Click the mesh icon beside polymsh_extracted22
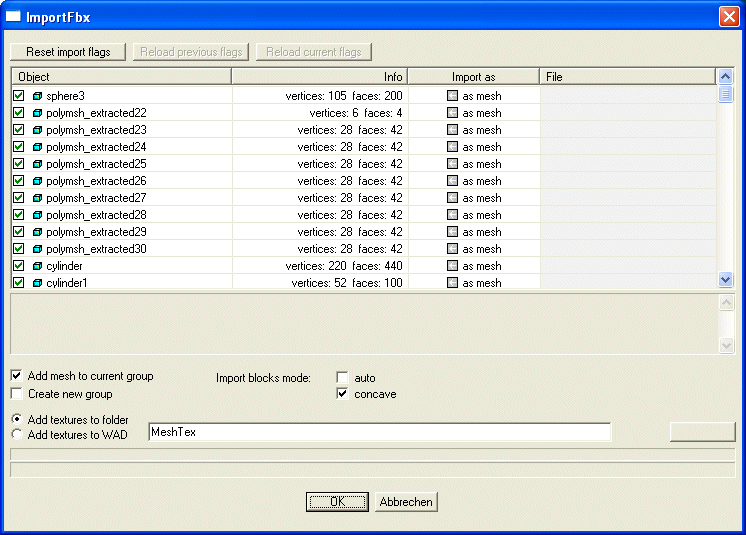 point(38,113)
